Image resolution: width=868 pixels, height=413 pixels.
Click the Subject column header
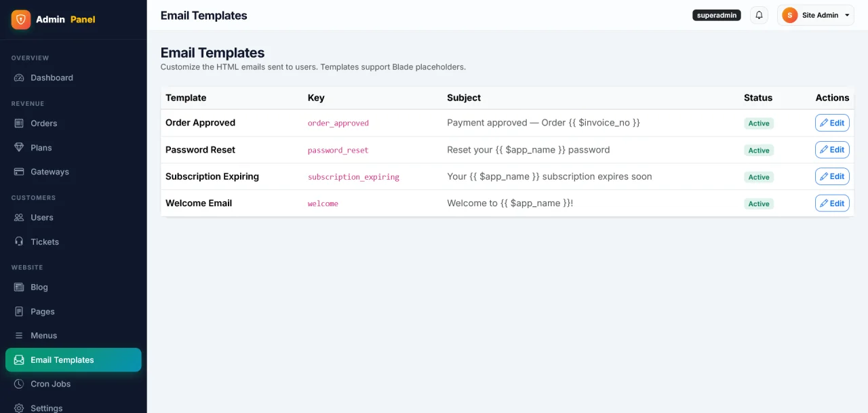pos(464,98)
